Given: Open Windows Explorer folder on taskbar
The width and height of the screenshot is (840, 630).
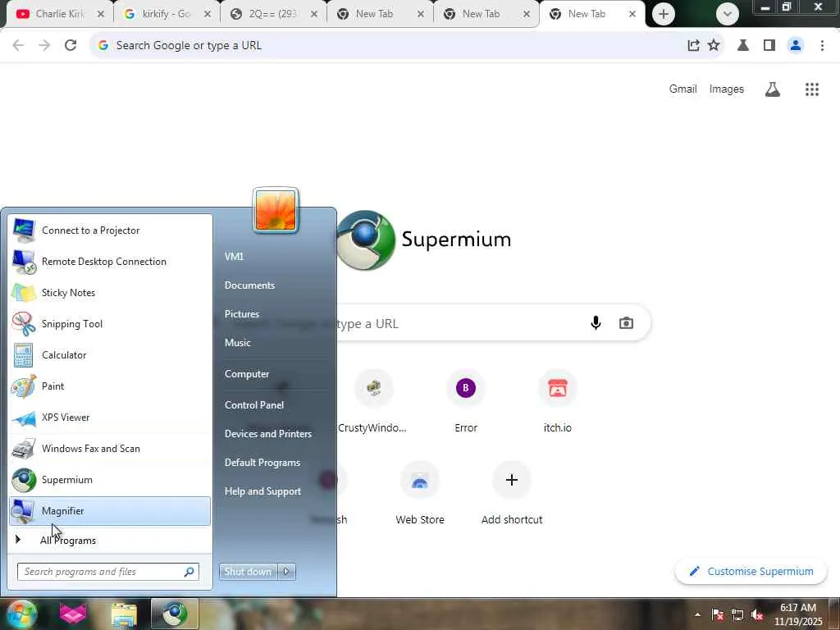Looking at the screenshot, I should pos(125,614).
